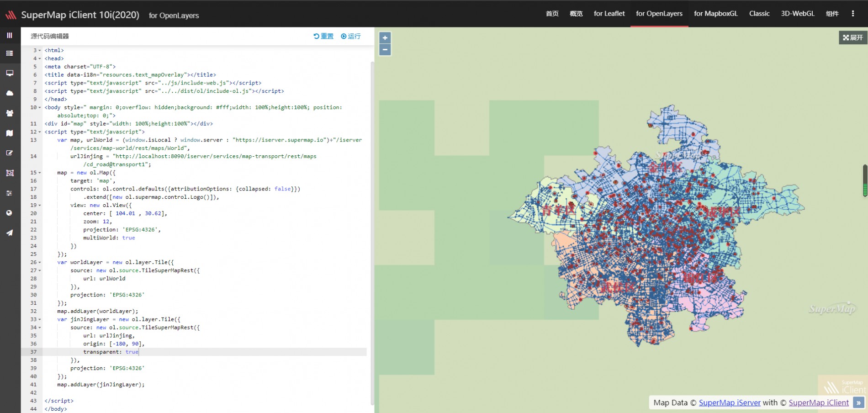The height and width of the screenshot is (413, 868).
Task: Open the SuperMap iClient attribution link
Action: pos(819,402)
